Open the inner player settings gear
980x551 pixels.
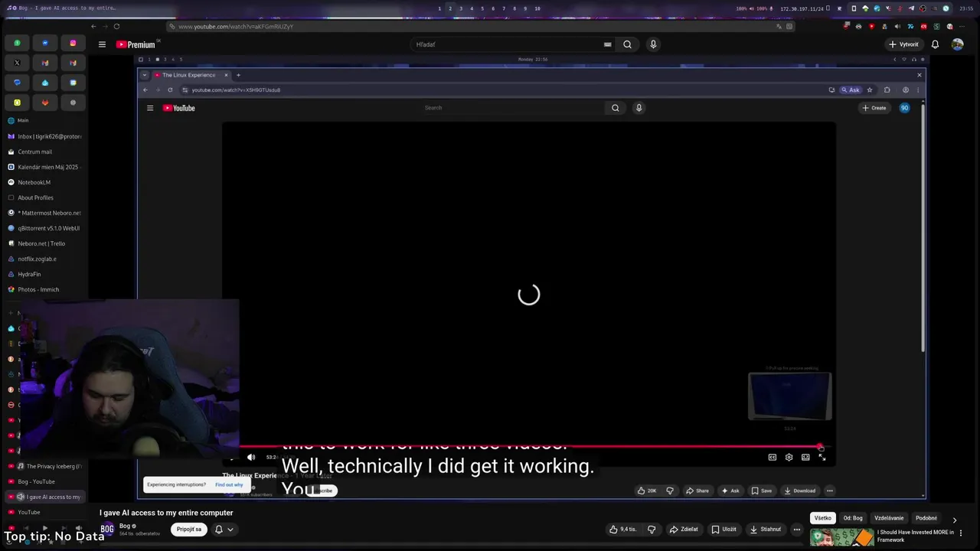(789, 457)
